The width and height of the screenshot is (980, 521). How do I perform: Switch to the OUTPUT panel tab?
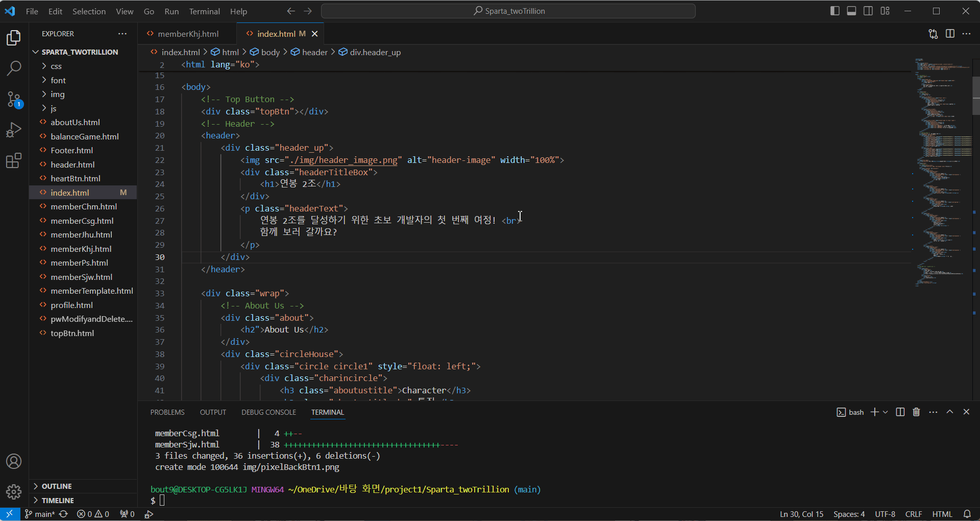tap(213, 412)
